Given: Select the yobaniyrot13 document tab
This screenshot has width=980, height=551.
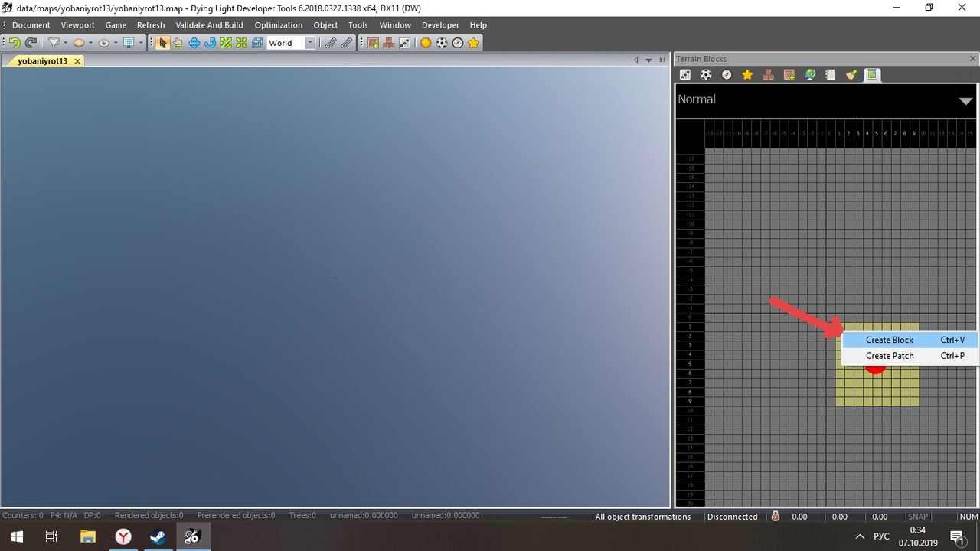Looking at the screenshot, I should [x=43, y=61].
